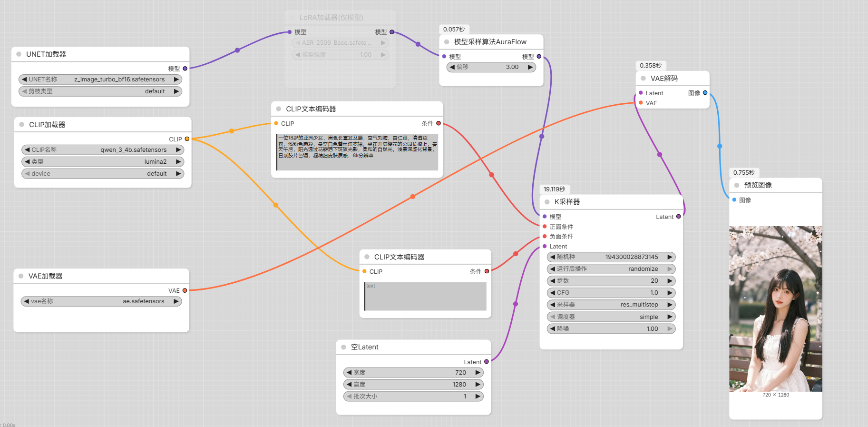Screen dimensions: 868x427
Task: Click the 正面条件 input port on K采样器
Action: [545, 227]
